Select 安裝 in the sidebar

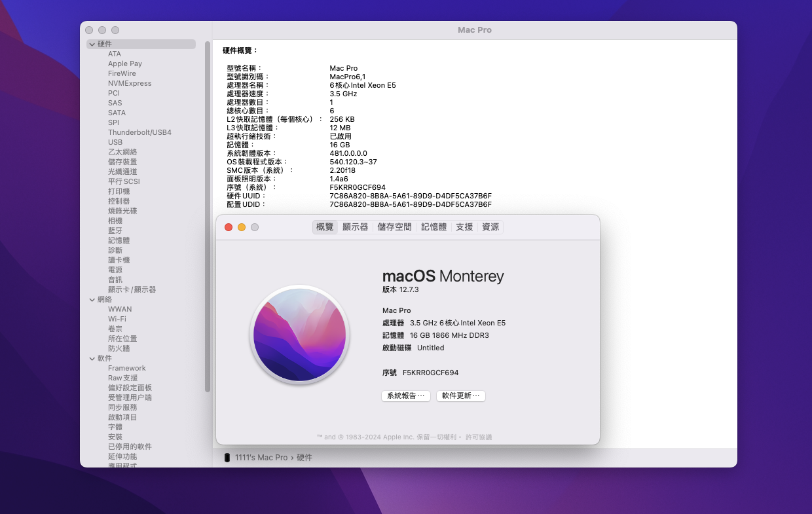click(x=115, y=437)
